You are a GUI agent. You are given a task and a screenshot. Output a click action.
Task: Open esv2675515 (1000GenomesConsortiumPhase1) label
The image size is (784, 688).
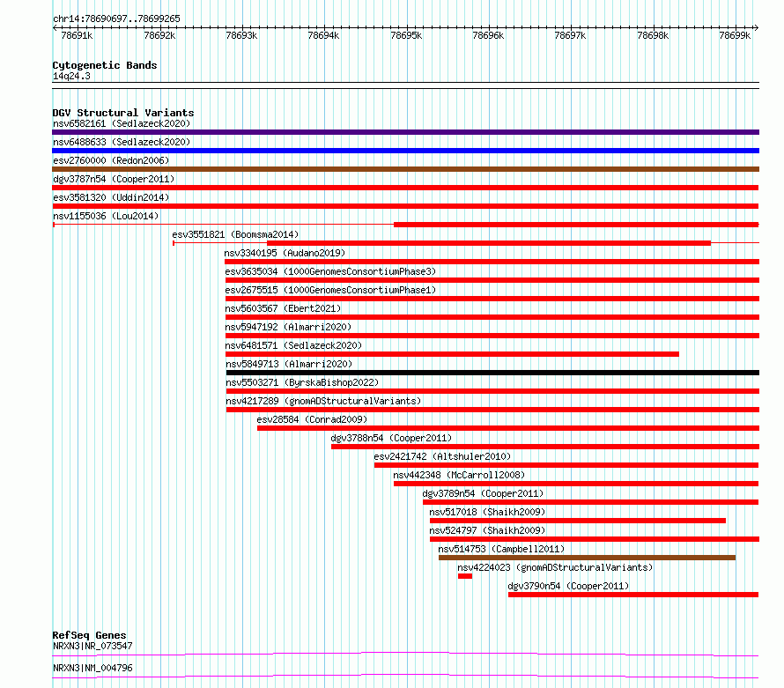pyautogui.click(x=330, y=290)
